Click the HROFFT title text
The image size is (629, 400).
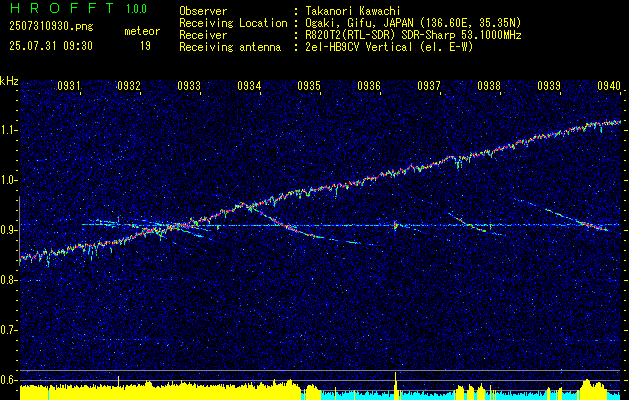pyautogui.click(x=61, y=8)
